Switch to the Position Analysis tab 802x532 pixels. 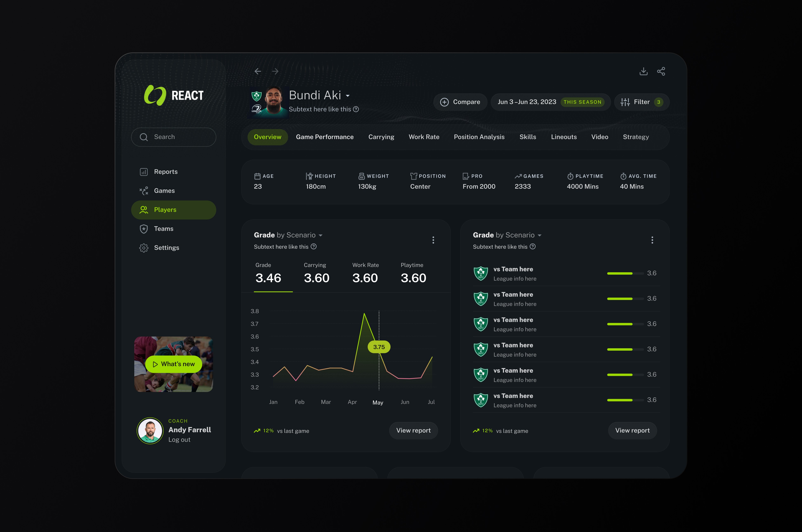pyautogui.click(x=479, y=137)
